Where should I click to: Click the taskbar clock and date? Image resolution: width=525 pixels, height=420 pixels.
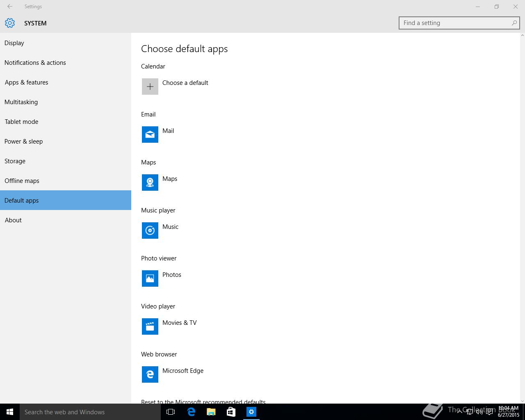click(509, 412)
